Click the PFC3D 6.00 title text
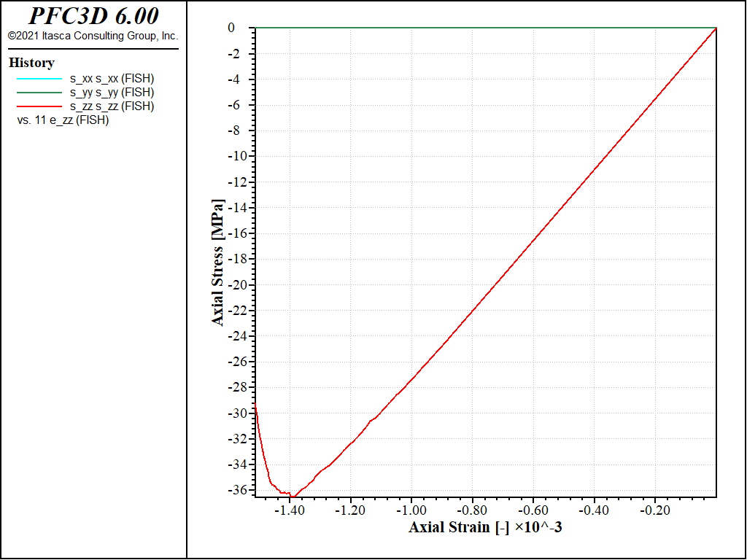The height and width of the screenshot is (560, 747). pyautogui.click(x=93, y=16)
